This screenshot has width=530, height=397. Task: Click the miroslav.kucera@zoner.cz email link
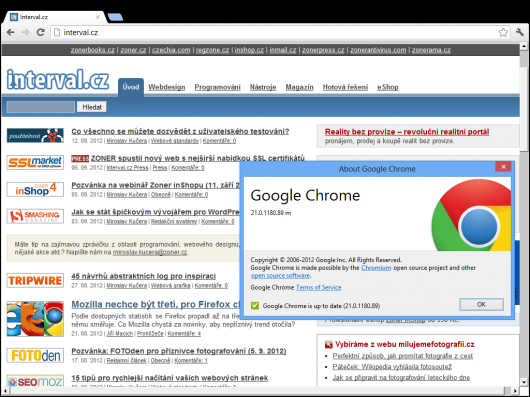click(x=150, y=252)
